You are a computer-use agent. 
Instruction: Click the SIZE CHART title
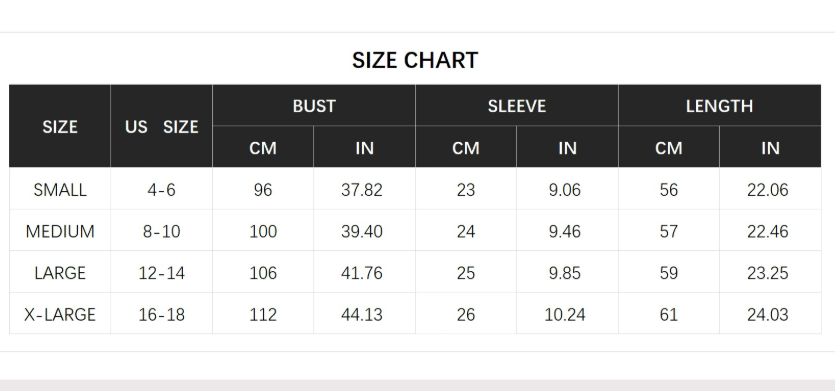[x=415, y=60]
